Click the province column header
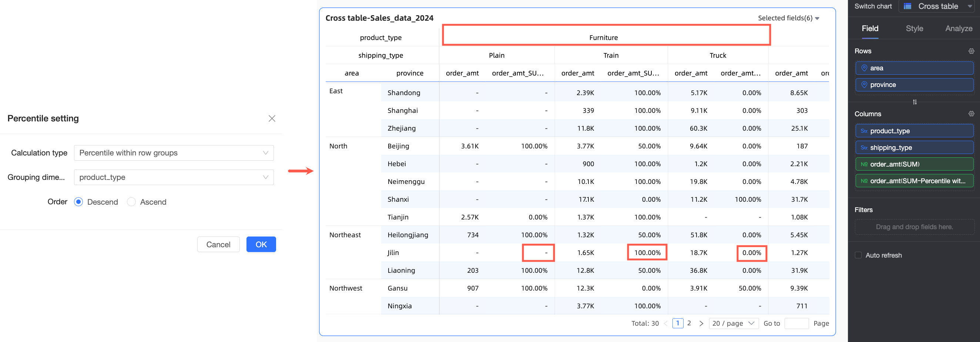This screenshot has width=980, height=342. tap(410, 73)
